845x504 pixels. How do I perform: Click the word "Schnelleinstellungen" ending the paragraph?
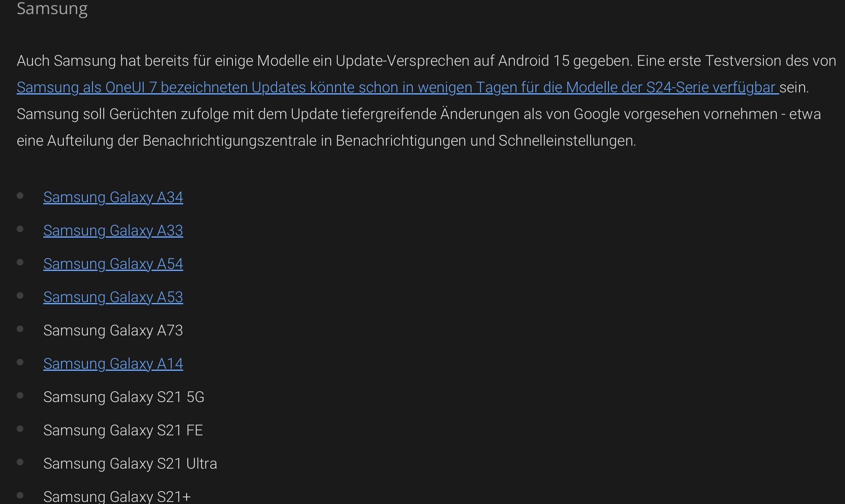coord(566,141)
